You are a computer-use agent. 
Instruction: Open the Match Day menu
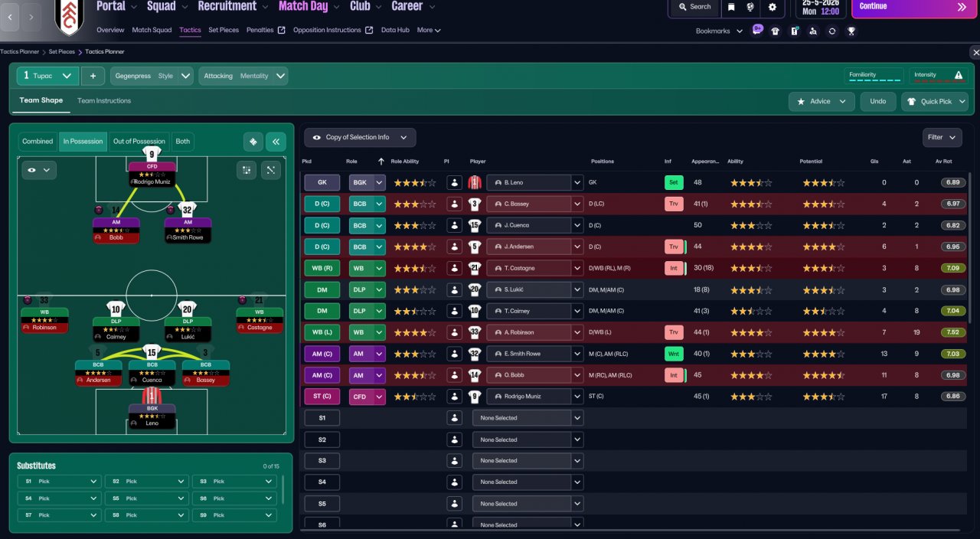tap(309, 7)
